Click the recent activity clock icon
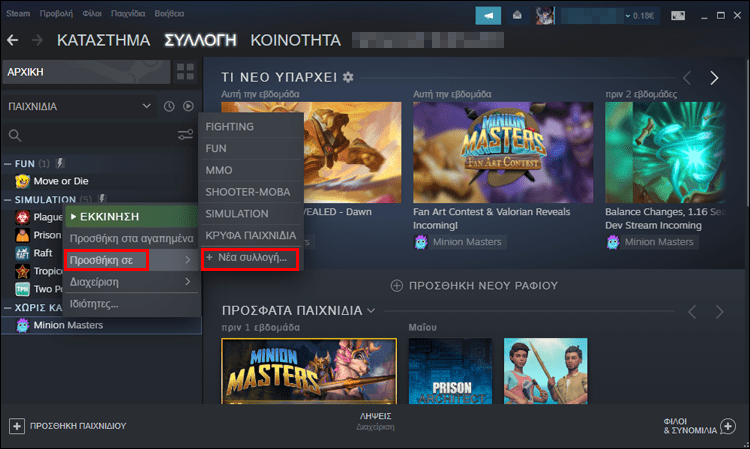750x449 pixels. coord(169,106)
